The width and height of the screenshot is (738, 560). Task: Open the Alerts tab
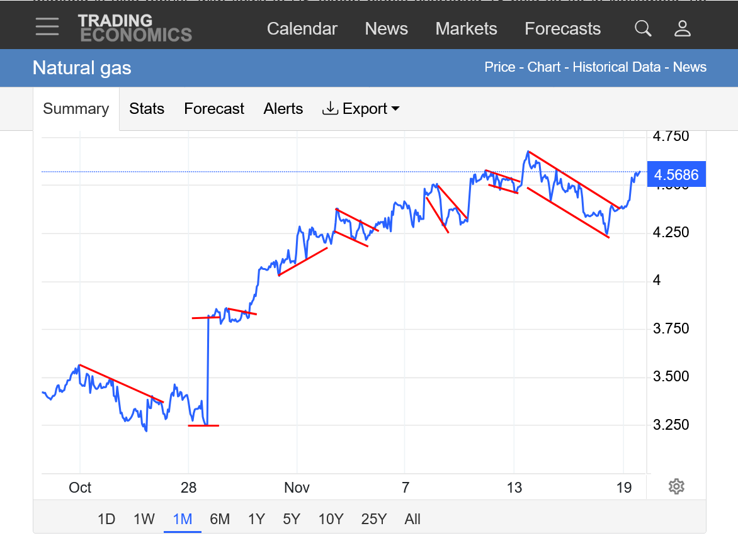click(x=283, y=109)
